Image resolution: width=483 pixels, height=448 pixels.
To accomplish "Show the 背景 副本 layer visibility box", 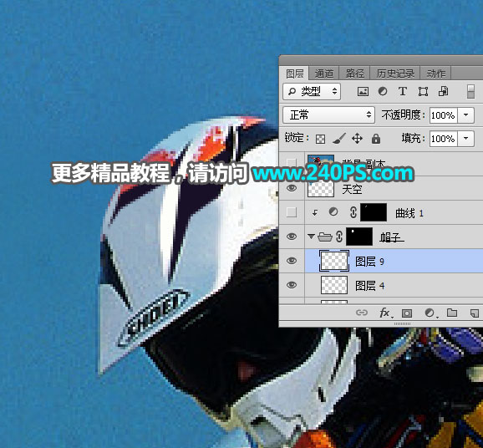I will tap(292, 163).
